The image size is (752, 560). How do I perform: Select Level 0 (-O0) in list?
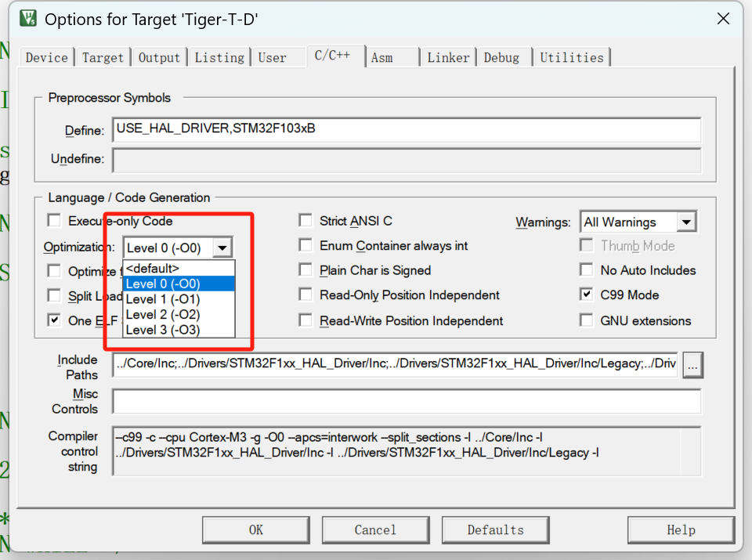pyautogui.click(x=179, y=284)
